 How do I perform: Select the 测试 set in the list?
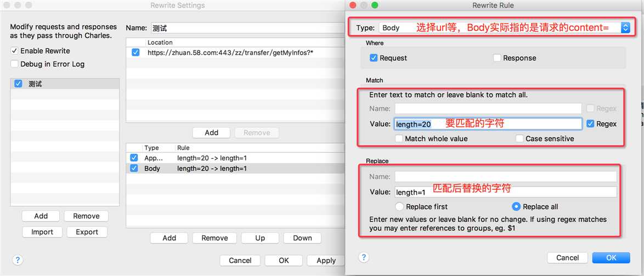point(65,84)
